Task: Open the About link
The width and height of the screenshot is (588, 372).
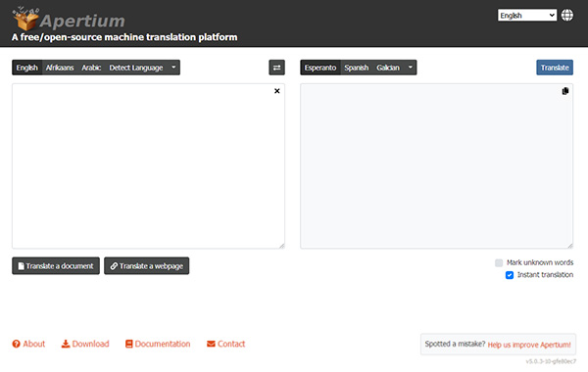Action: tap(28, 344)
